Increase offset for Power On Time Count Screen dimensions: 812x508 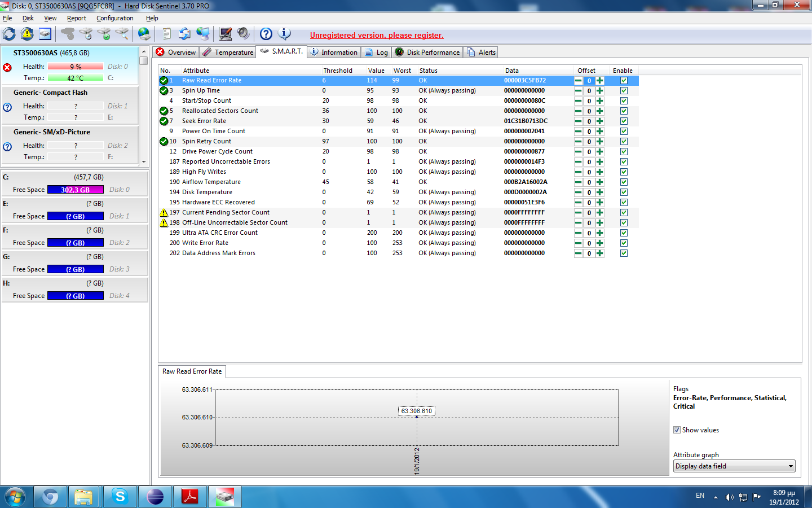point(599,132)
